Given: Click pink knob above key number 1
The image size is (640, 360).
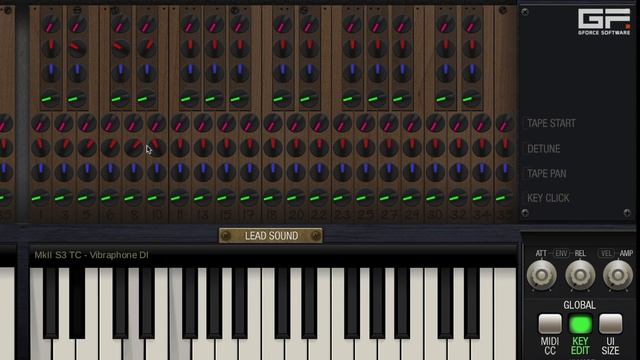Looking at the screenshot, I should [40, 123].
